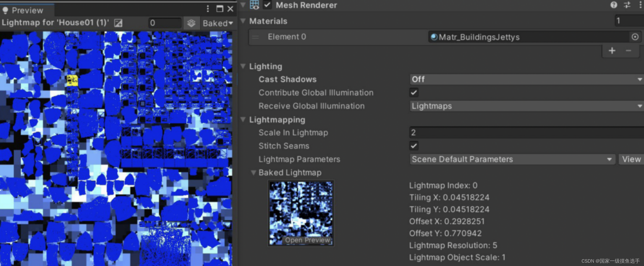This screenshot has width=644, height=266.
Task: Grab the Element 0 reorder handle
Action: click(x=255, y=37)
